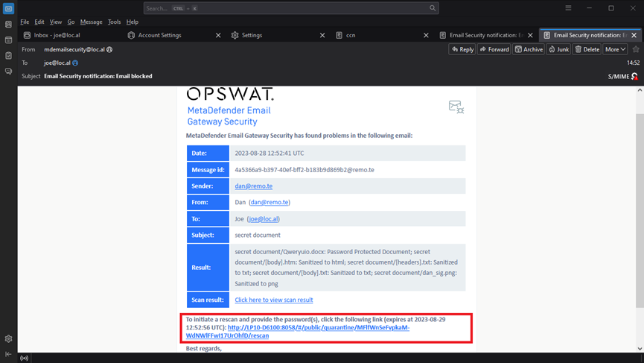The height and width of the screenshot is (363, 644).
Task: Click the search magnifier icon
Action: coord(433,8)
